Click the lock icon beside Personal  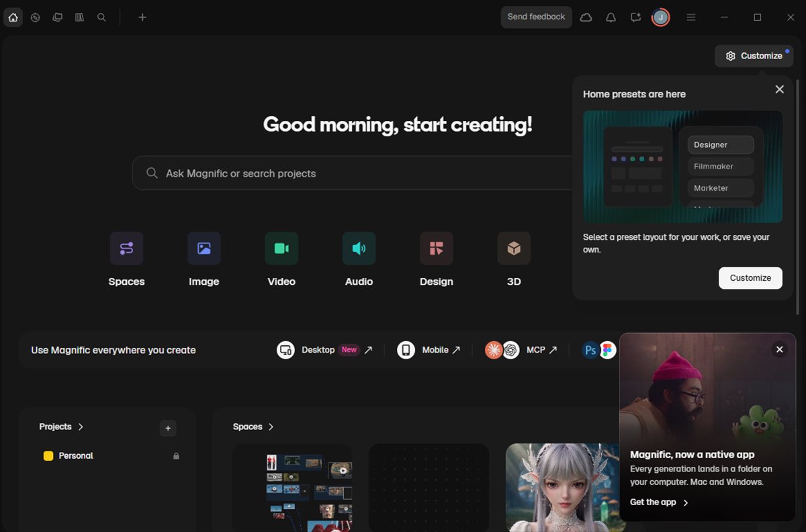click(x=176, y=456)
